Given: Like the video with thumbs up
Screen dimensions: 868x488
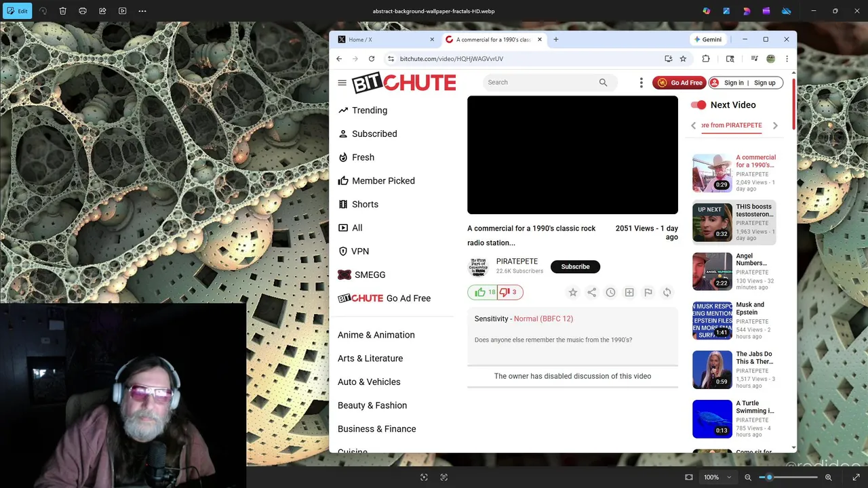Looking at the screenshot, I should click(x=482, y=292).
